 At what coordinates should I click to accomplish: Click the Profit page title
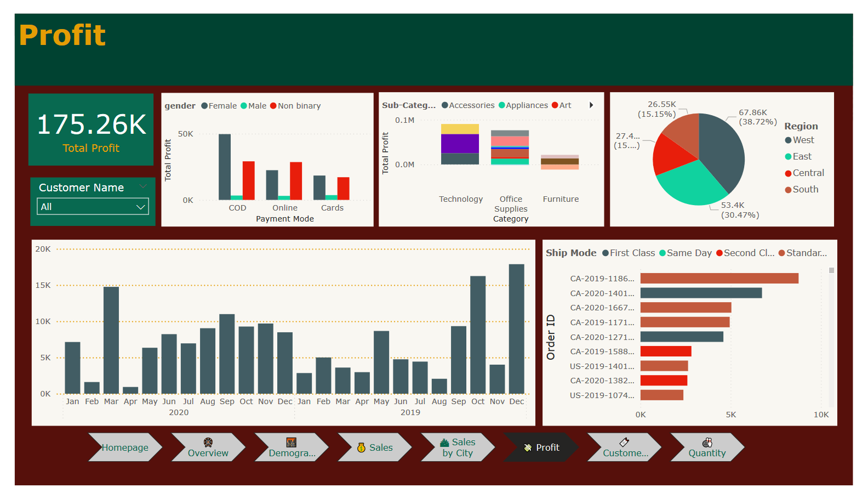[x=62, y=35]
